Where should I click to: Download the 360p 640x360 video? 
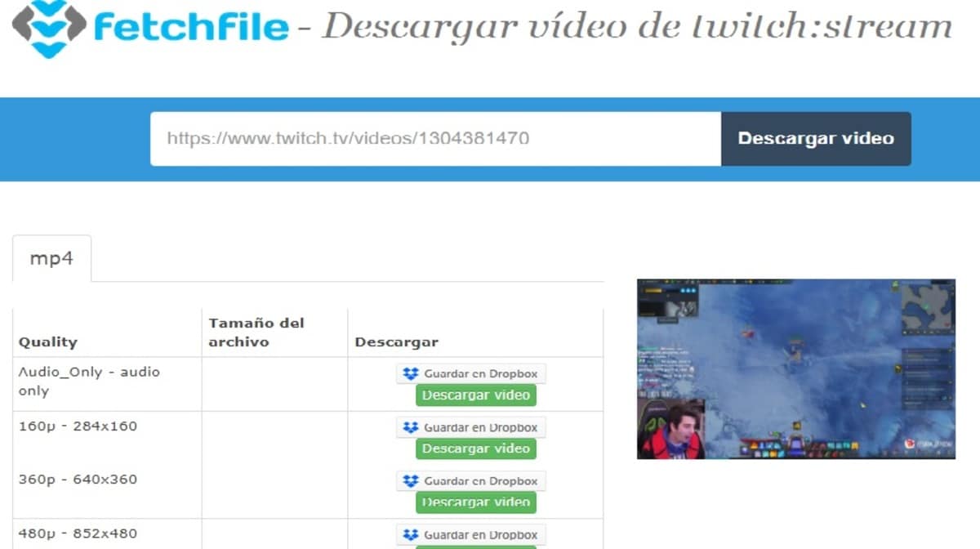[x=476, y=502]
